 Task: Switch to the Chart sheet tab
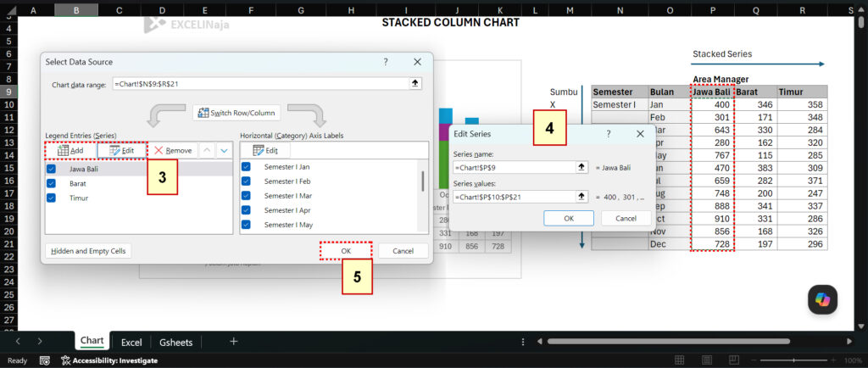92,340
